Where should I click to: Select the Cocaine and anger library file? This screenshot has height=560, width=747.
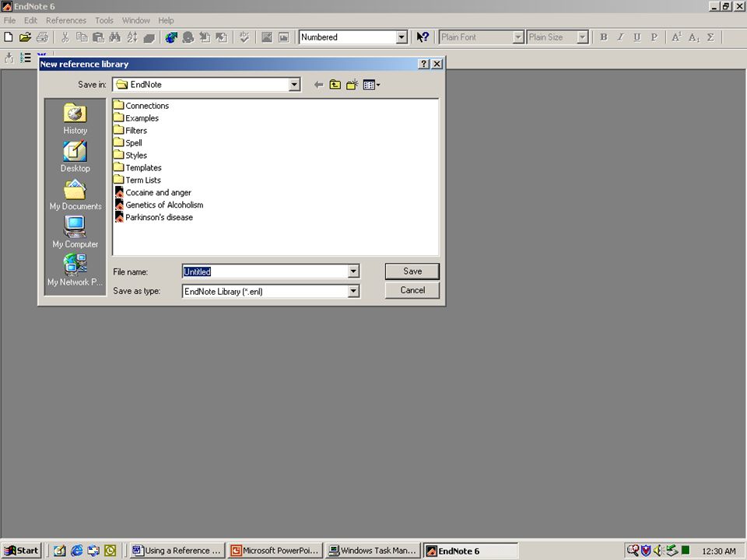coord(153,192)
